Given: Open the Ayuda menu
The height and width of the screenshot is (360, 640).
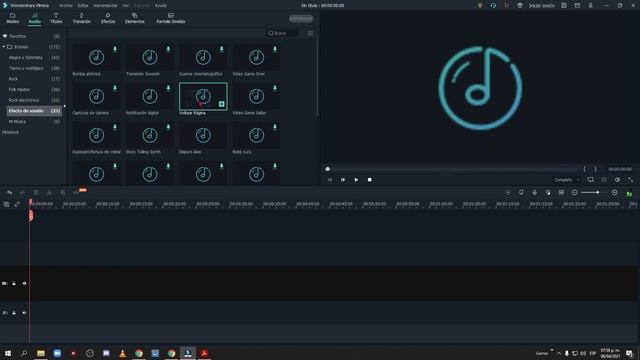Looking at the screenshot, I should 160,6.
